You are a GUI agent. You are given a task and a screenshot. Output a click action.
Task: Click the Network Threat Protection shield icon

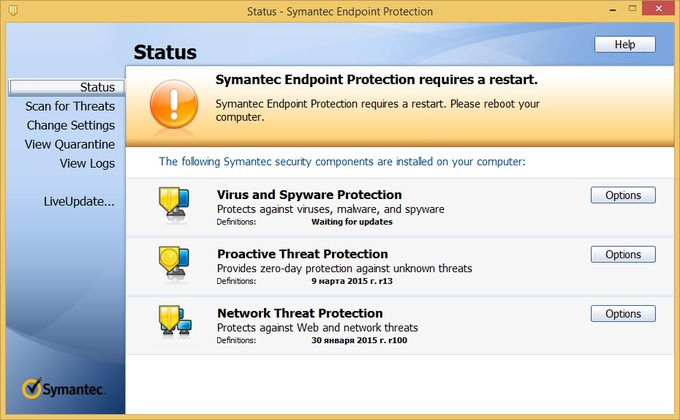[x=175, y=321]
